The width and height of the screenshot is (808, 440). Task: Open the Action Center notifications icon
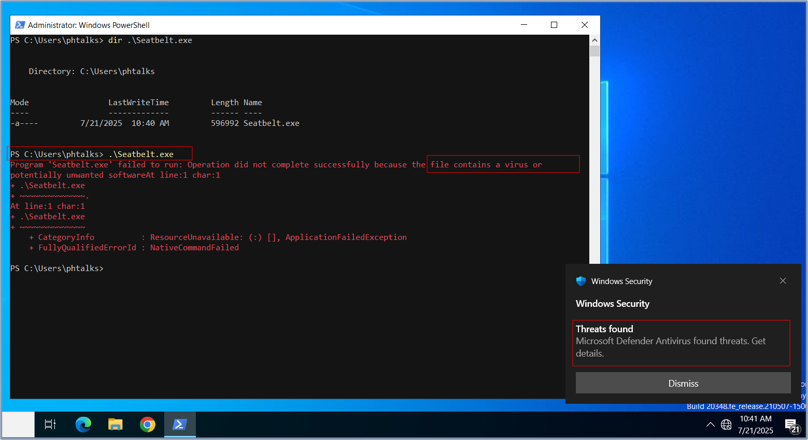(x=792, y=426)
